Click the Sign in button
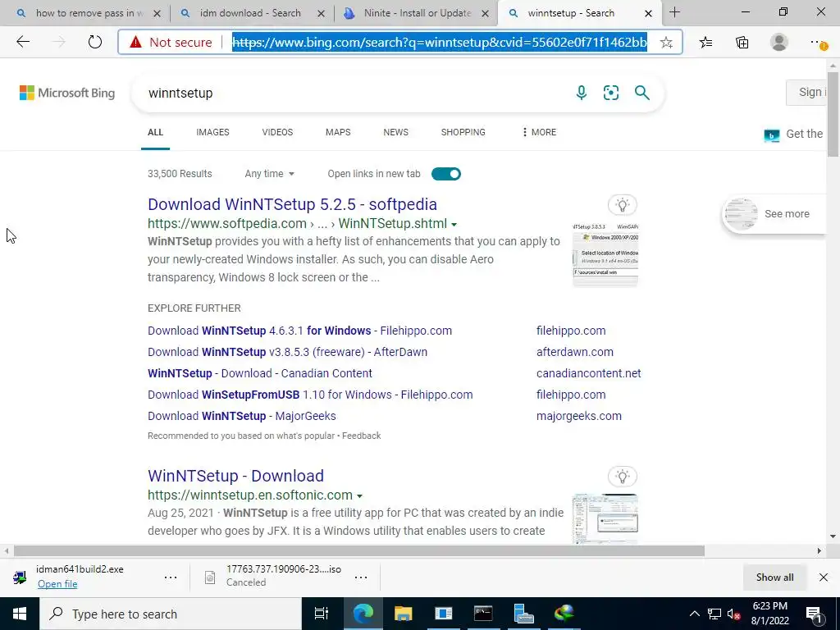This screenshot has width=840, height=630. tap(808, 92)
